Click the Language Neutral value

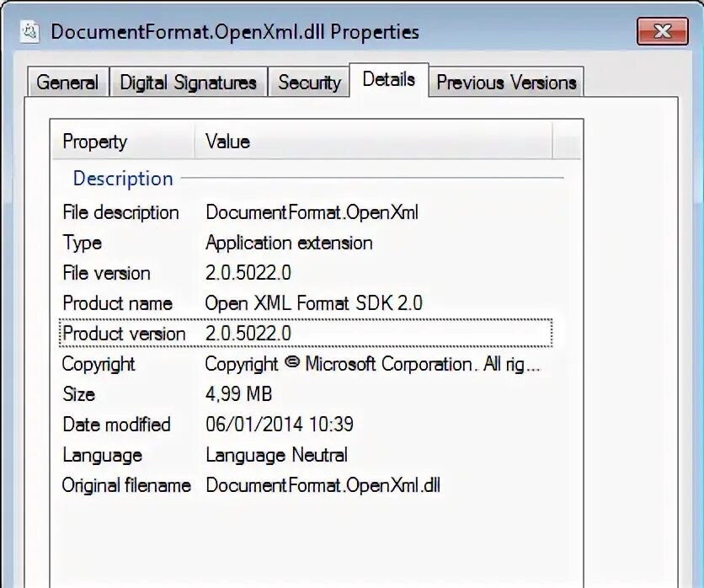276,456
